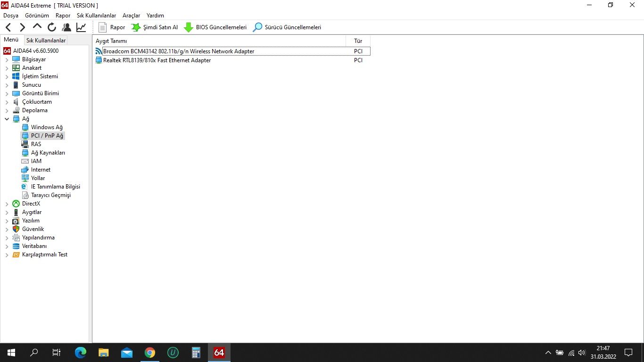
Task: Sort by Tür column header
Action: coord(358,41)
